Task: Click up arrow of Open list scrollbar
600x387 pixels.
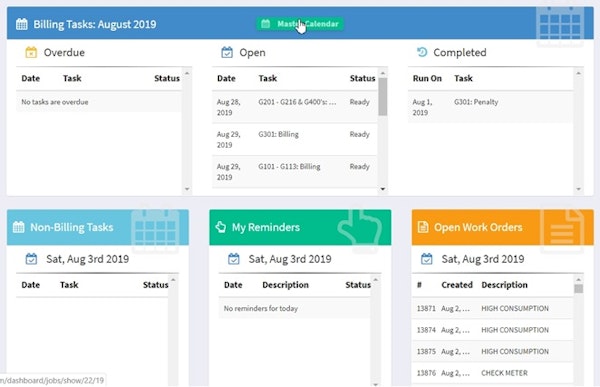Action: tap(383, 72)
